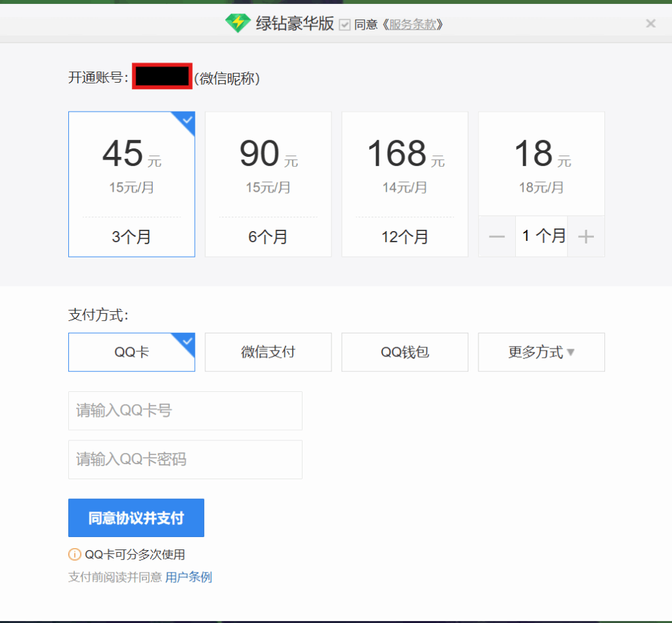Choose the 90元 6个月 plan

[268, 184]
